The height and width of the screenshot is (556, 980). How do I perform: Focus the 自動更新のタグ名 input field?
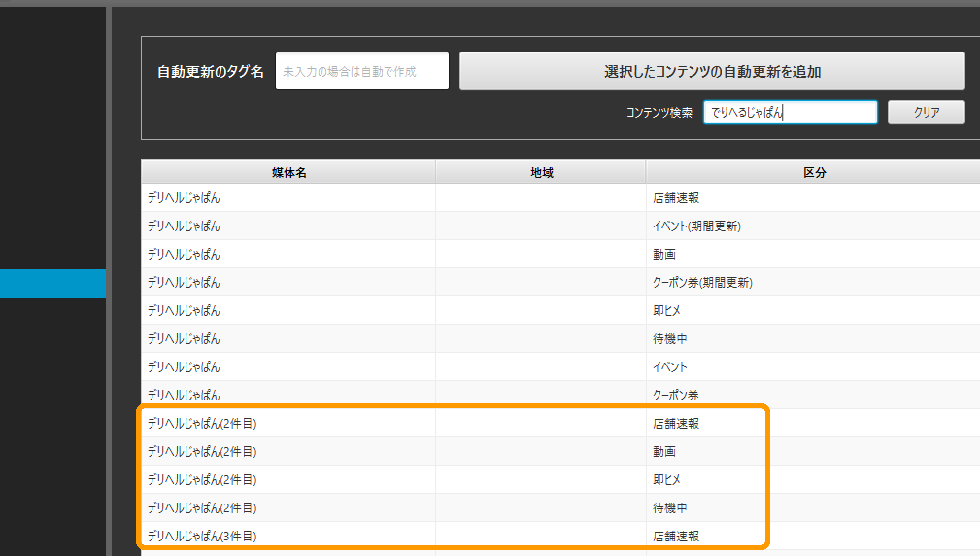[x=362, y=71]
